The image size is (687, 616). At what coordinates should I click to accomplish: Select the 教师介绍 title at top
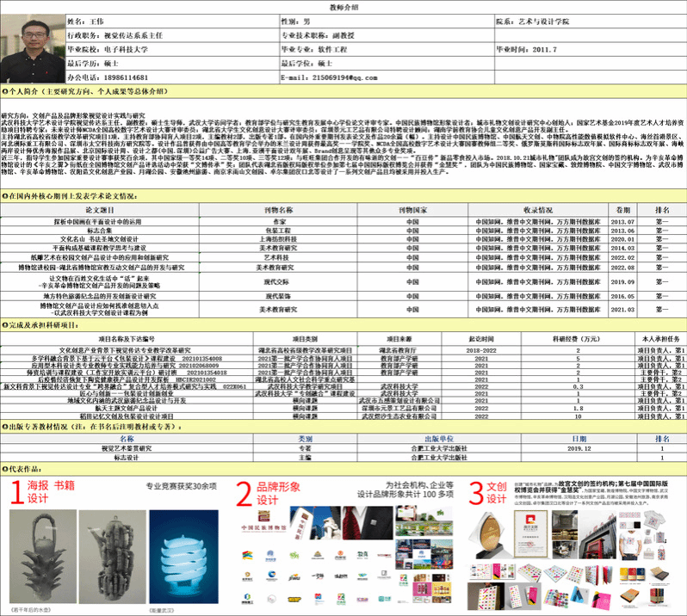pos(343,6)
